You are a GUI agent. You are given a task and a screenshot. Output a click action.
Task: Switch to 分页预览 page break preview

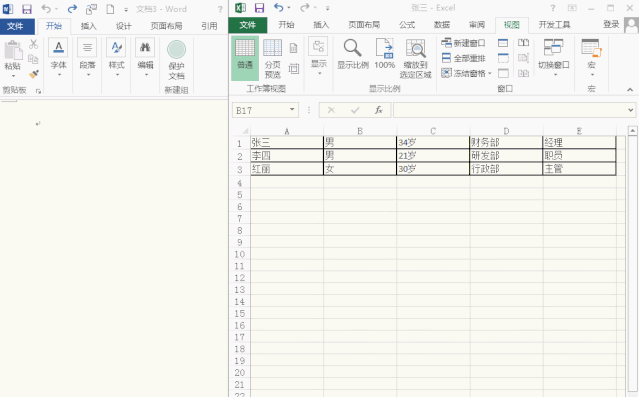coord(273,58)
